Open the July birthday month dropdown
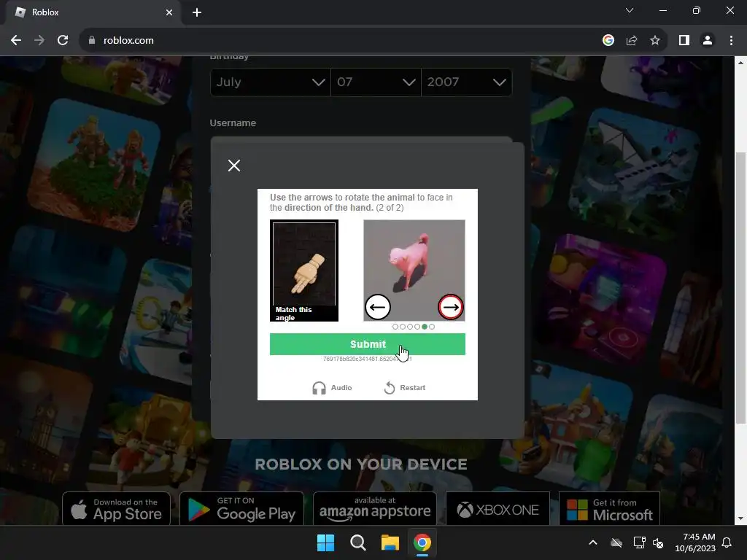747x560 pixels. coord(270,82)
